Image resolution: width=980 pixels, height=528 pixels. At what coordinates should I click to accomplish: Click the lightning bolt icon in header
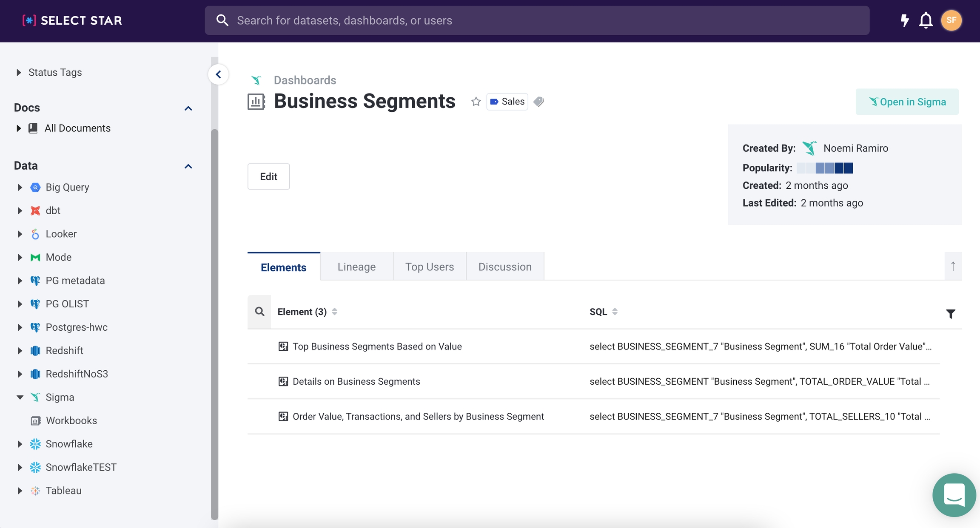click(905, 20)
